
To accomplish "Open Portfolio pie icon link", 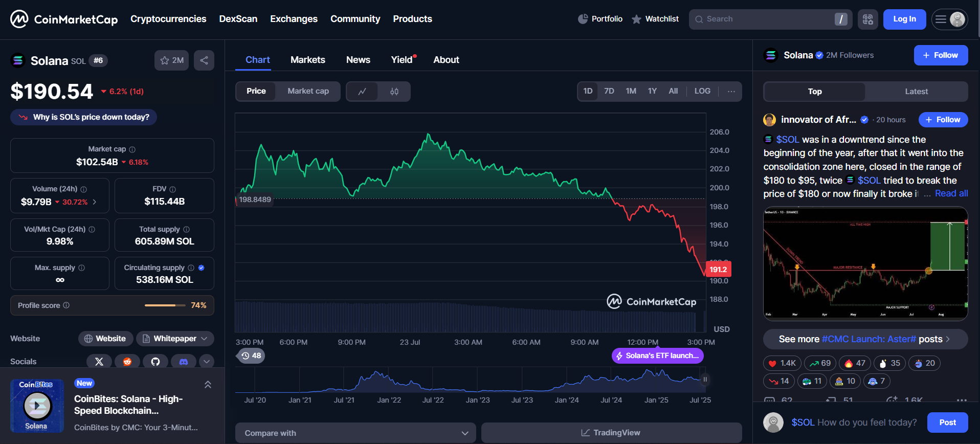I will pyautogui.click(x=600, y=19).
